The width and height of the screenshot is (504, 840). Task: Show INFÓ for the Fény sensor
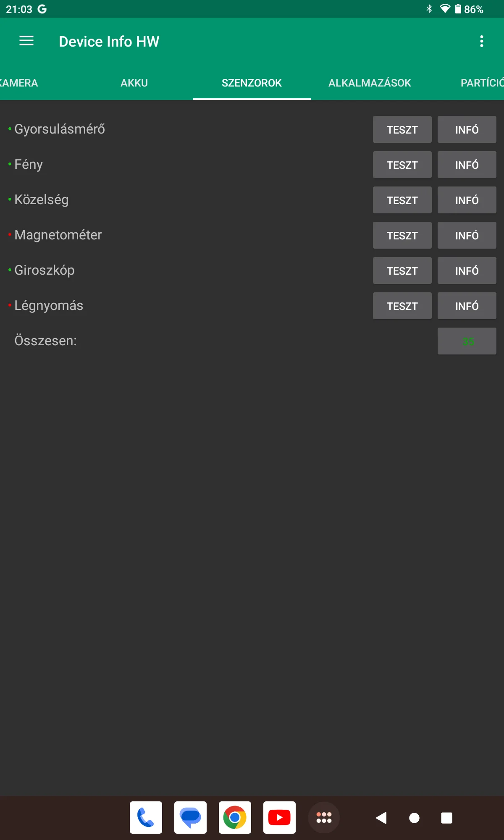point(467,165)
